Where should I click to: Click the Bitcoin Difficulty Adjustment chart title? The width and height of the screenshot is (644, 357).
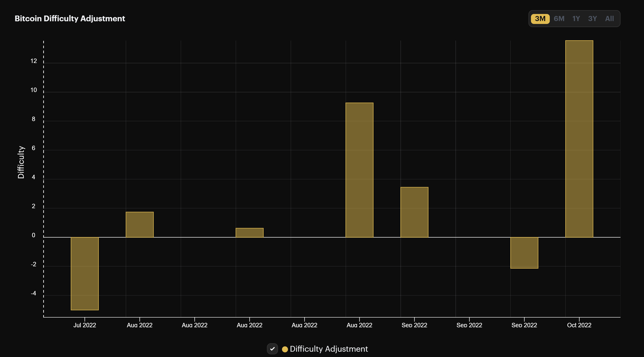tap(70, 18)
